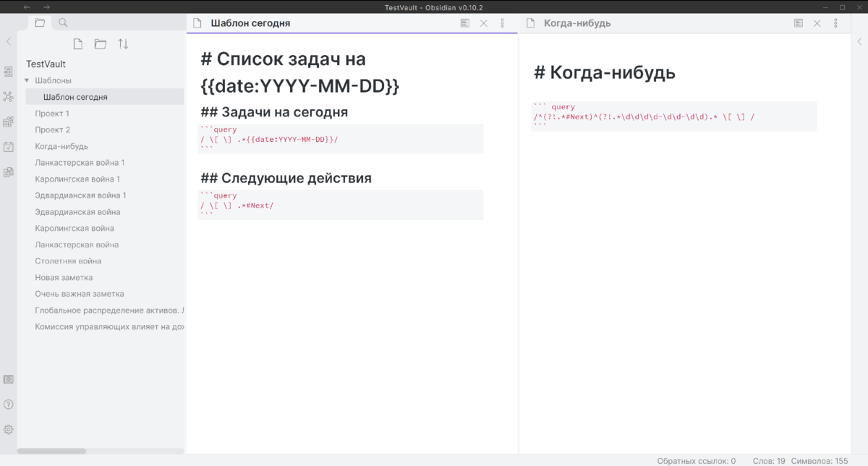
Task: Open the quick switcher from the ribbon
Action: (x=9, y=72)
